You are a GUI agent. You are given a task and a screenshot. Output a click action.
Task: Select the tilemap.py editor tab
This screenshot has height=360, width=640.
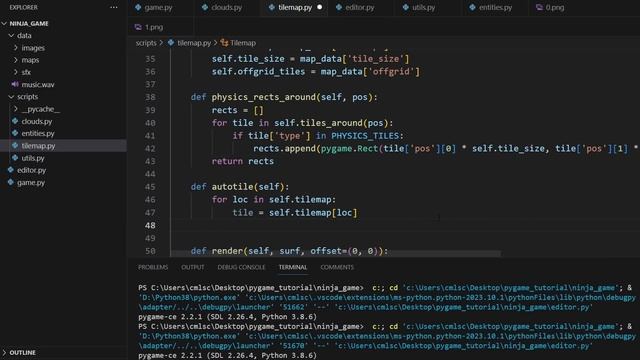tap(295, 7)
